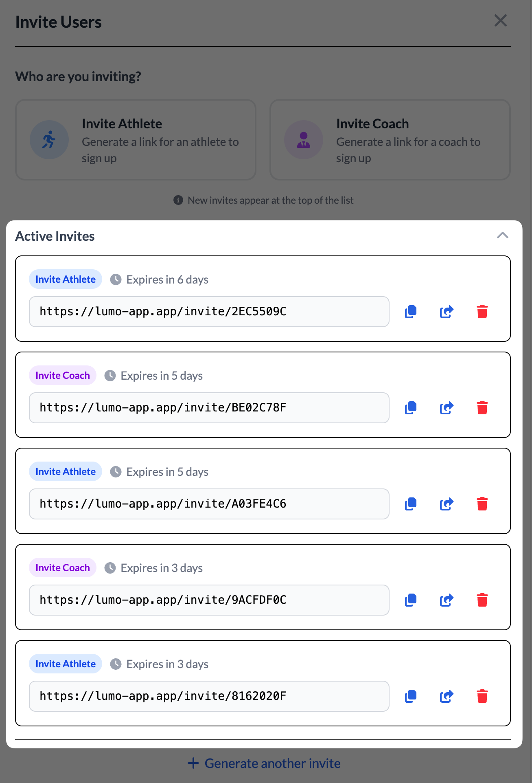Viewport: 532px width, 783px height.
Task: Share the A03FE4C6 athlete invite link
Action: pyautogui.click(x=446, y=504)
